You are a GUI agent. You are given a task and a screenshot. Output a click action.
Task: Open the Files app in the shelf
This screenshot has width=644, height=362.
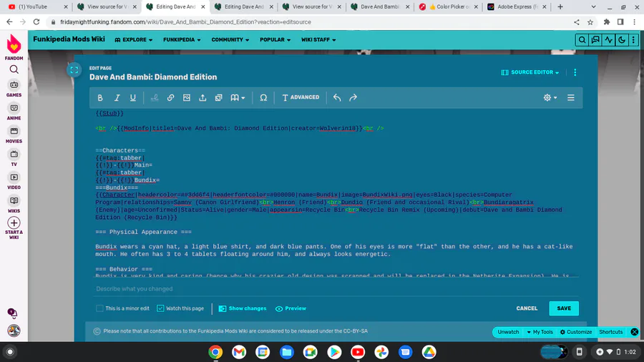pyautogui.click(x=286, y=352)
